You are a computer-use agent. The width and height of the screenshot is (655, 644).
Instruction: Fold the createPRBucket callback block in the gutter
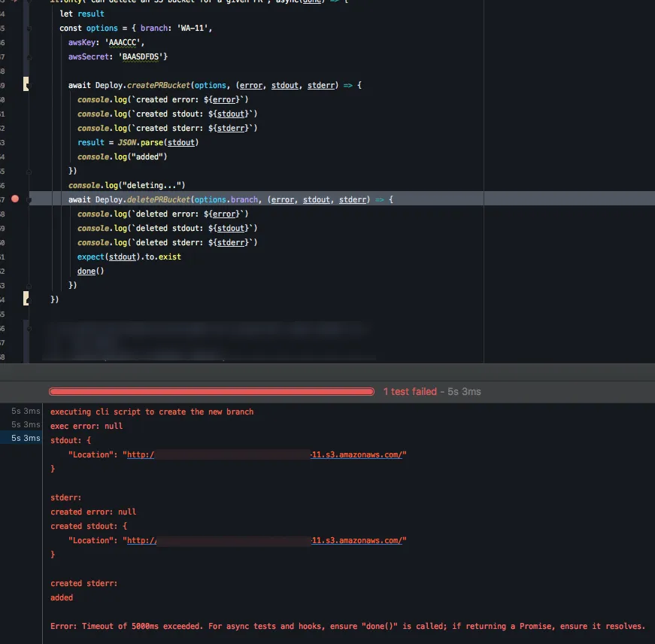[x=29, y=86]
